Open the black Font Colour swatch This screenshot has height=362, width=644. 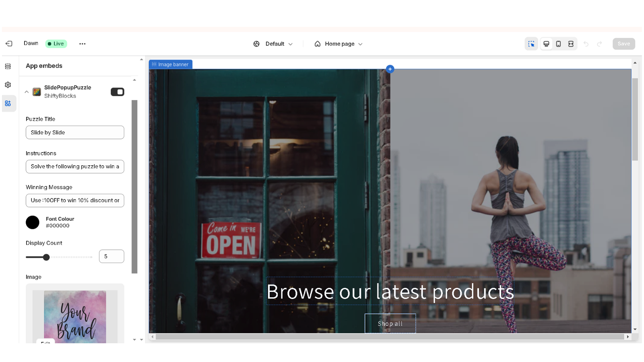[x=33, y=222]
